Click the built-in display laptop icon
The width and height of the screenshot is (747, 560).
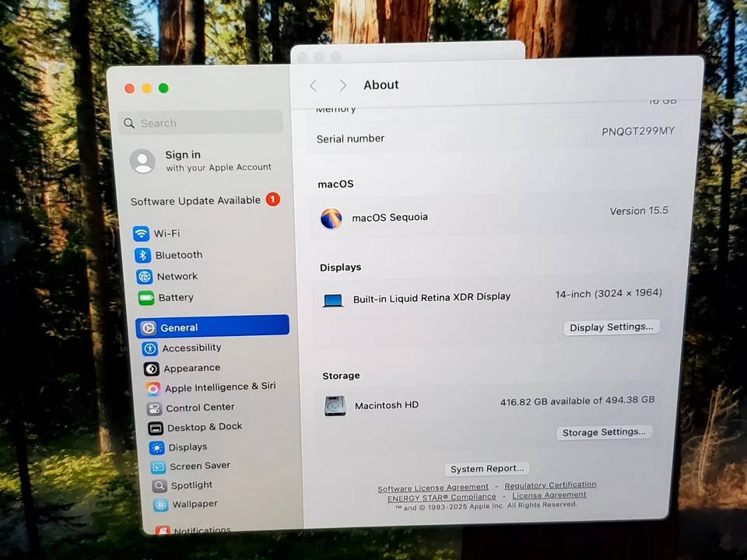(x=333, y=300)
